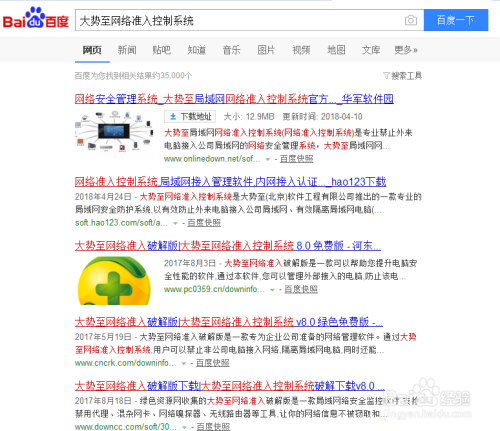
Task: Open www.pc0359.cn result URL
Action: 214,289
